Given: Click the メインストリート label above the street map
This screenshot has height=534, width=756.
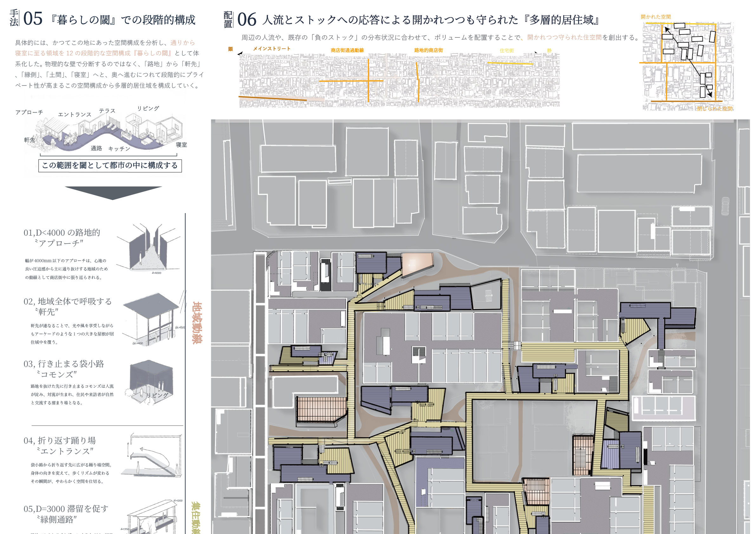Looking at the screenshot, I should 272,49.
